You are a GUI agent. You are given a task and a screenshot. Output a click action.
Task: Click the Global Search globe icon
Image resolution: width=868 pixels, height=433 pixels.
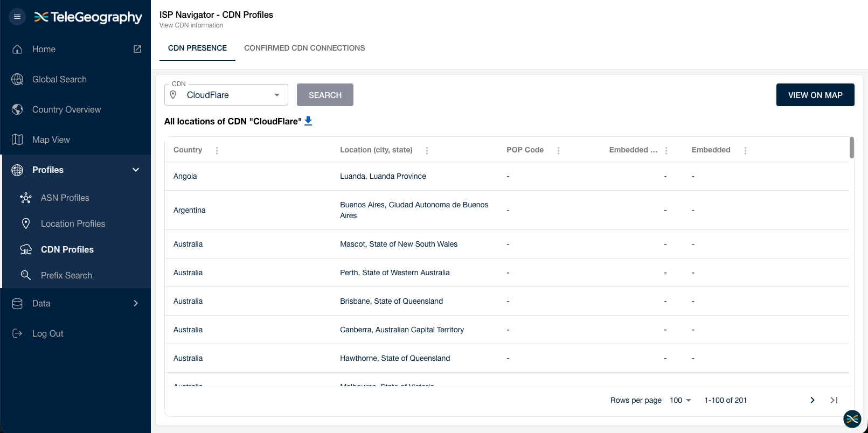[17, 79]
